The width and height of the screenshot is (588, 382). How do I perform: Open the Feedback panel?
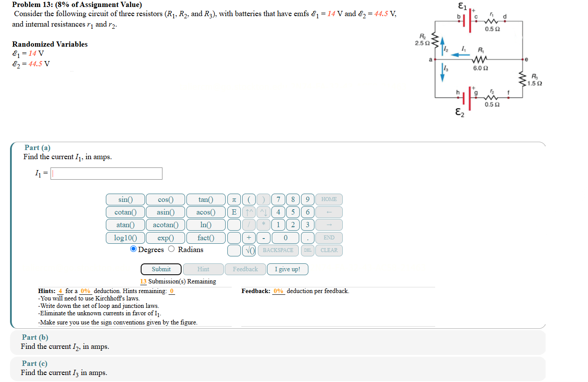245,269
